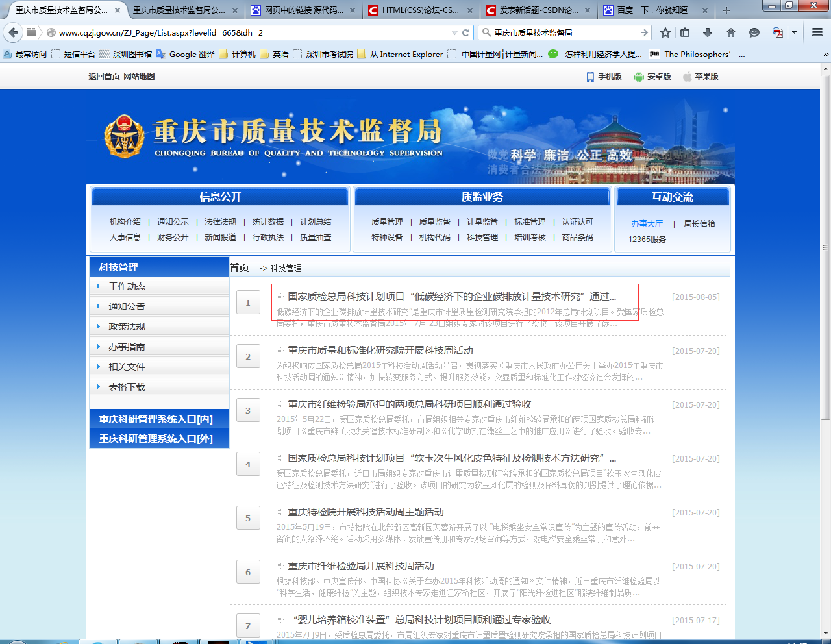Viewport: 831px width, 644px height.
Task: Open the Firefox hamburger menu
Action: coord(817,32)
